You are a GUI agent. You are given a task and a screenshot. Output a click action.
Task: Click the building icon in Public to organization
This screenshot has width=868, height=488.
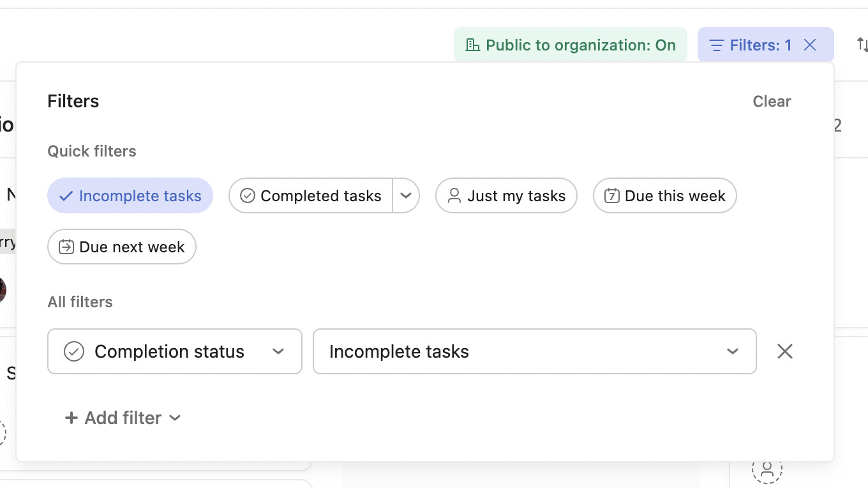(473, 45)
